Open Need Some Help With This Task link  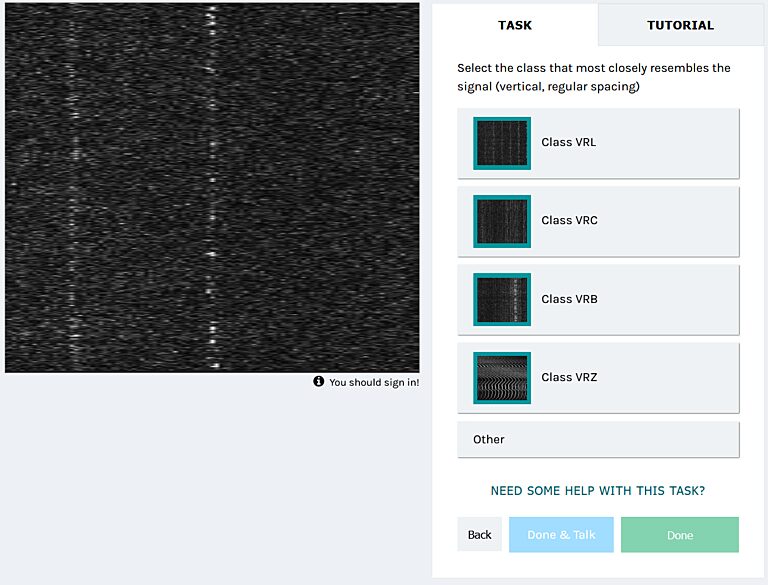point(598,491)
